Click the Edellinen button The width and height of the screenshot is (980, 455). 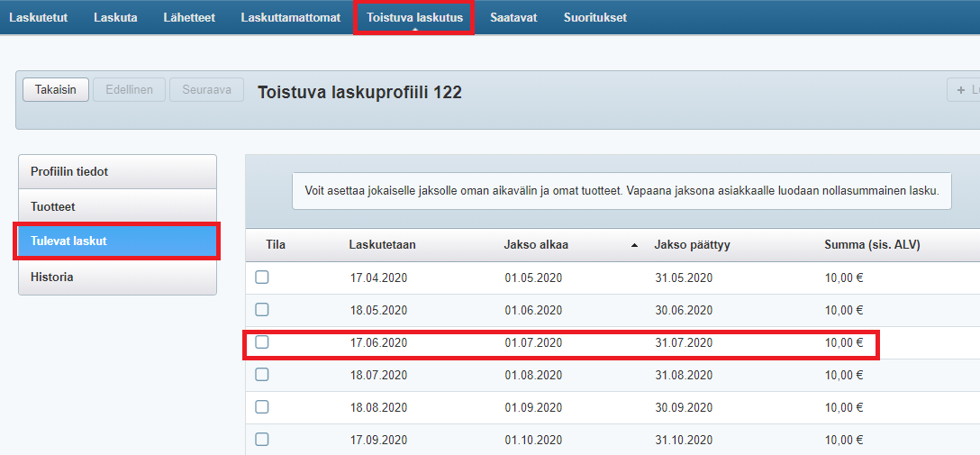click(129, 90)
